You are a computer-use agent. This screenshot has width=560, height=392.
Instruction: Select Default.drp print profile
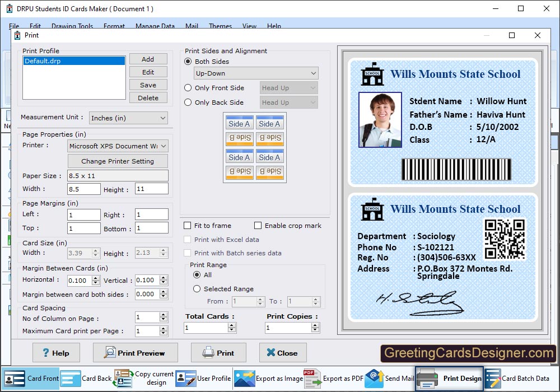[74, 61]
